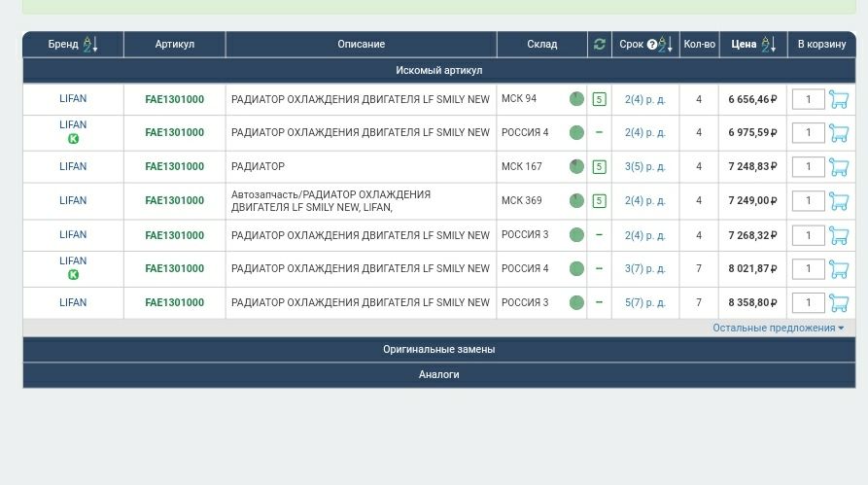Click the Артикул column header
Screen dimensions: 868x485
point(174,45)
